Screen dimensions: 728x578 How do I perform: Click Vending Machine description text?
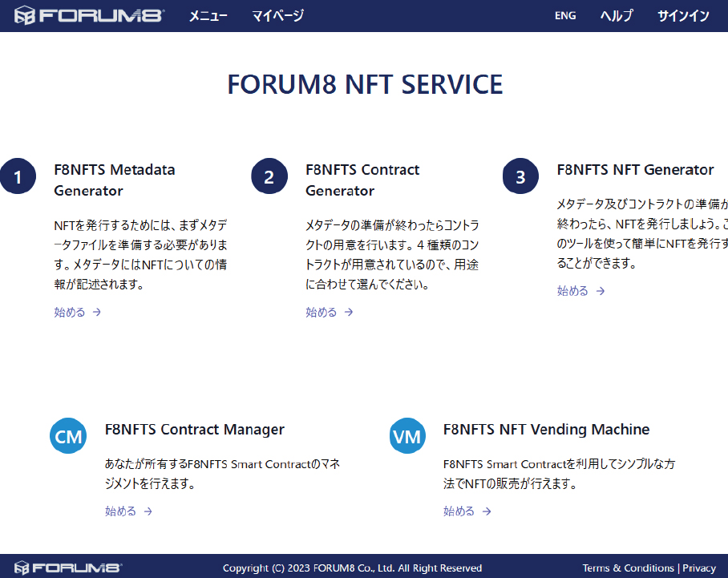[x=559, y=474]
